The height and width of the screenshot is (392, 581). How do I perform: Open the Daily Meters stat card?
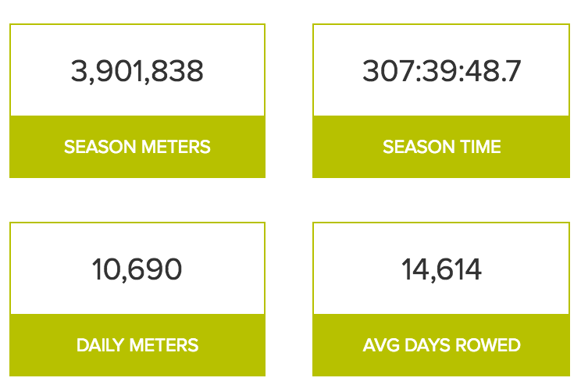point(137,299)
